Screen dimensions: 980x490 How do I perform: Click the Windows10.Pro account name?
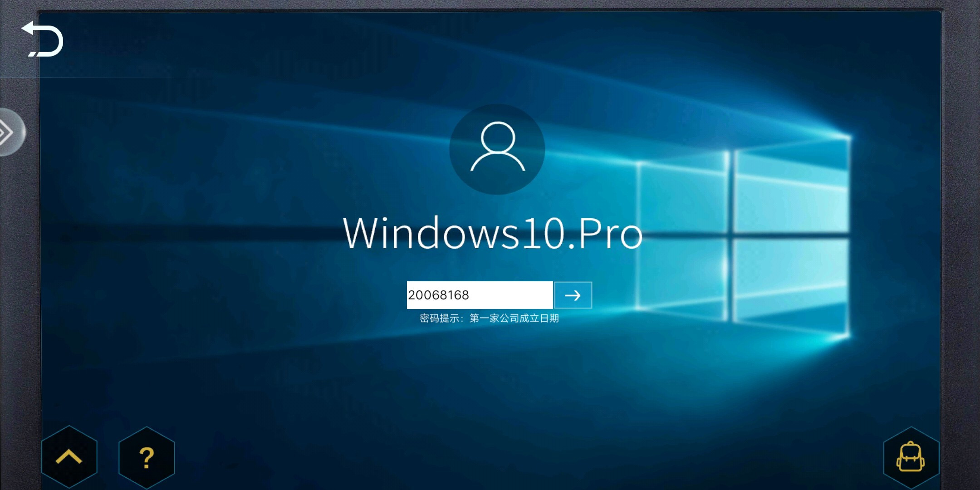(492, 233)
